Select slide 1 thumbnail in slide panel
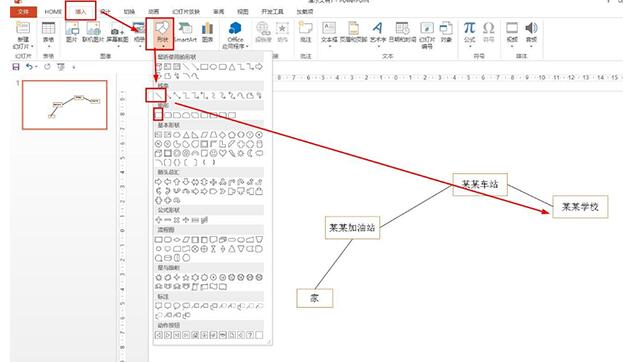 pos(65,105)
